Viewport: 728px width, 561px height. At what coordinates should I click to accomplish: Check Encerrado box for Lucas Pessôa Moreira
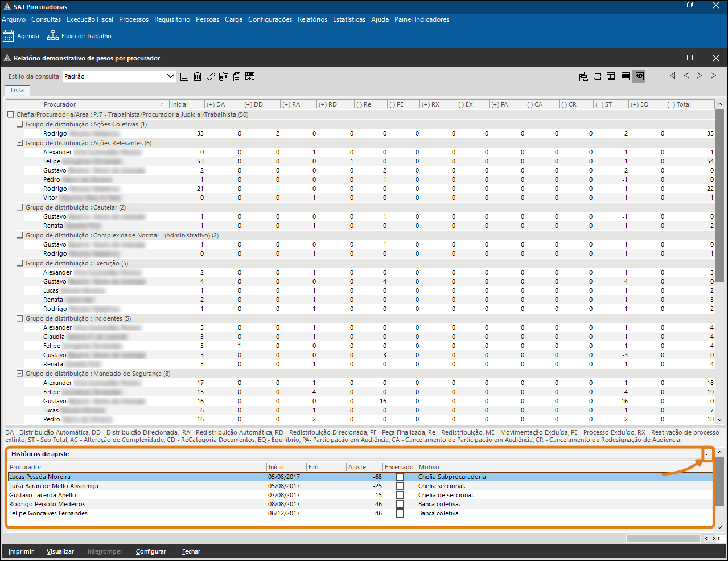400,477
